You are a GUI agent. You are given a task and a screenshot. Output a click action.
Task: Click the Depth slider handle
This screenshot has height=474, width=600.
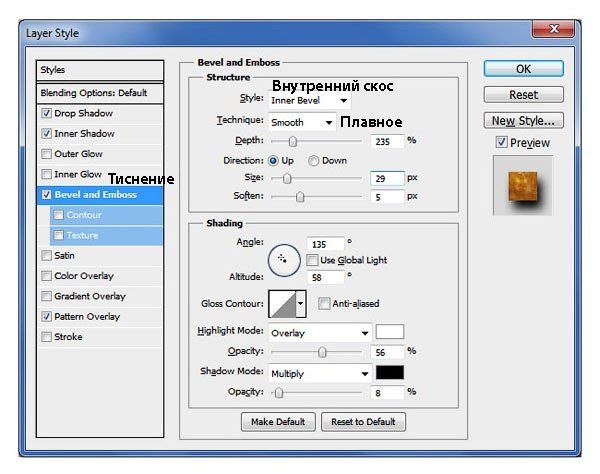coord(293,142)
